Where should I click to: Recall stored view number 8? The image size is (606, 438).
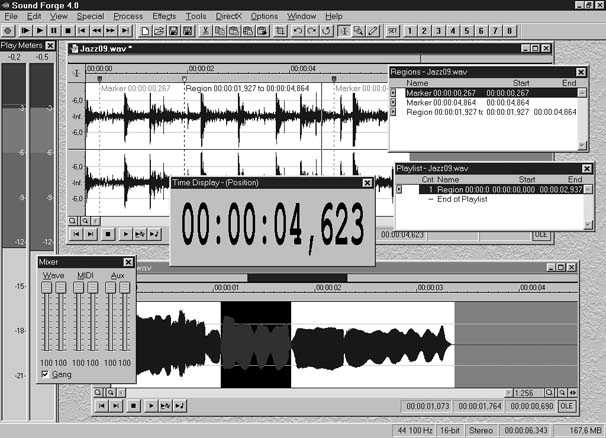click(x=509, y=31)
